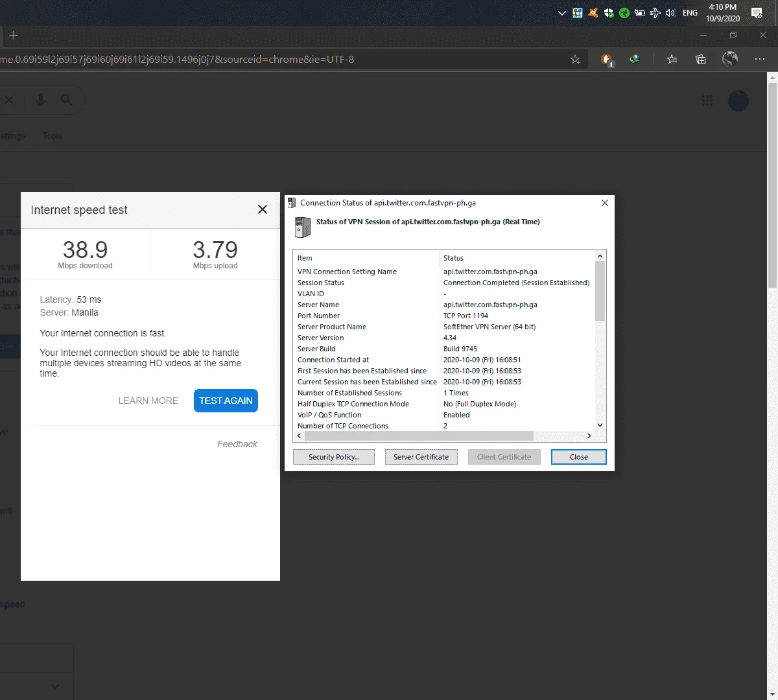
Task: Select the Session Status row
Action: (444, 283)
